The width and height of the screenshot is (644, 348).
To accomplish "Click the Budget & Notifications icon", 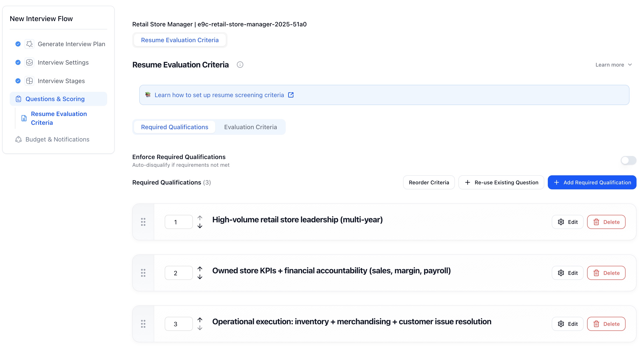I will (18, 139).
